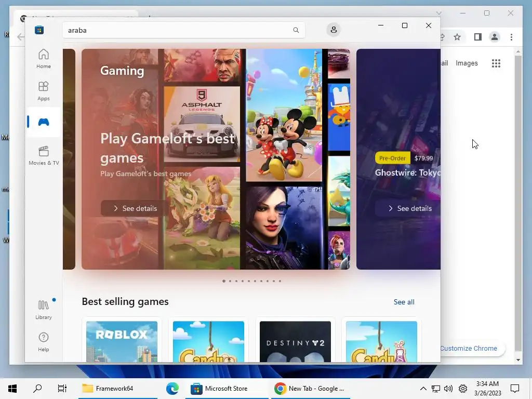Click See details on Gameloft banner
The width and height of the screenshot is (532, 399).
135,208
